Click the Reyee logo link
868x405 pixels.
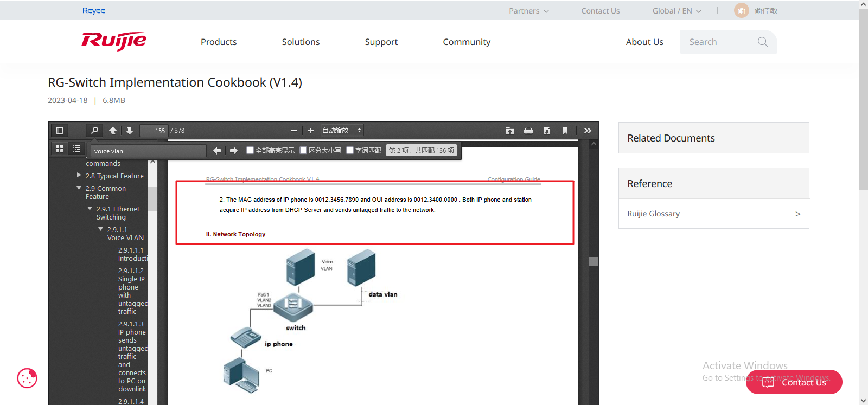pyautogui.click(x=94, y=10)
